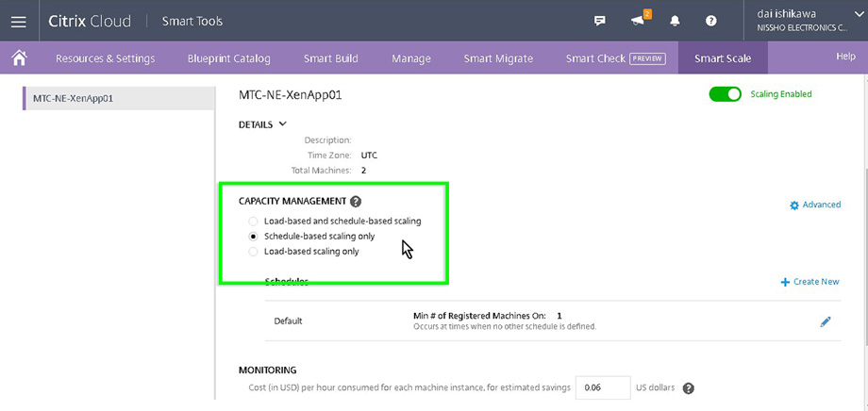Open the Blueprint Catalog tab
This screenshot has height=411, width=868.
228,58
